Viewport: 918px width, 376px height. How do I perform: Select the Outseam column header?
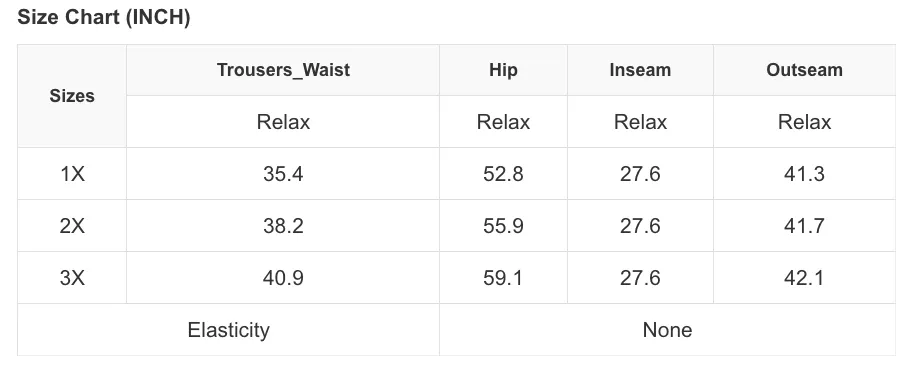(x=804, y=70)
